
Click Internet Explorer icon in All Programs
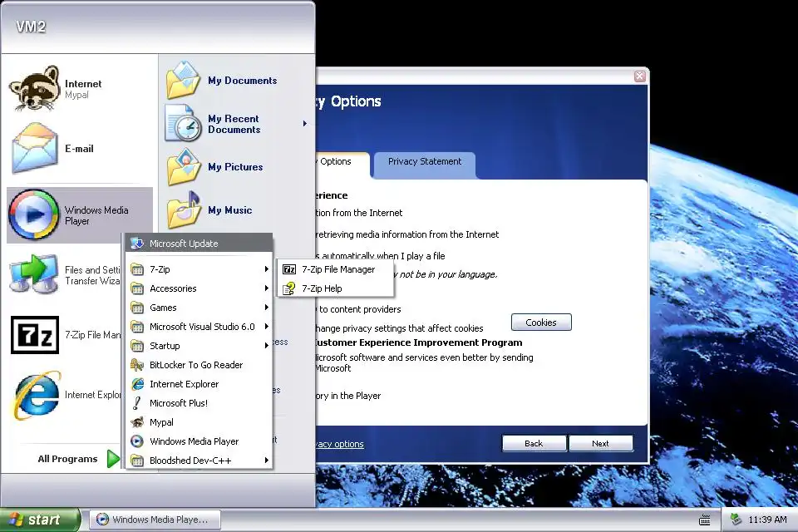coord(137,384)
